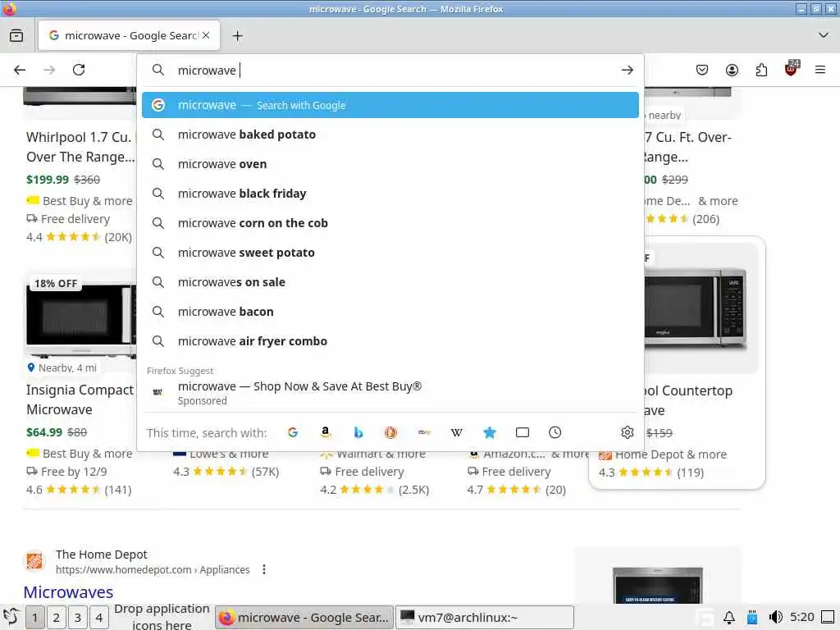Search bookmarks with the star icon
840x630 pixels.
click(489, 432)
